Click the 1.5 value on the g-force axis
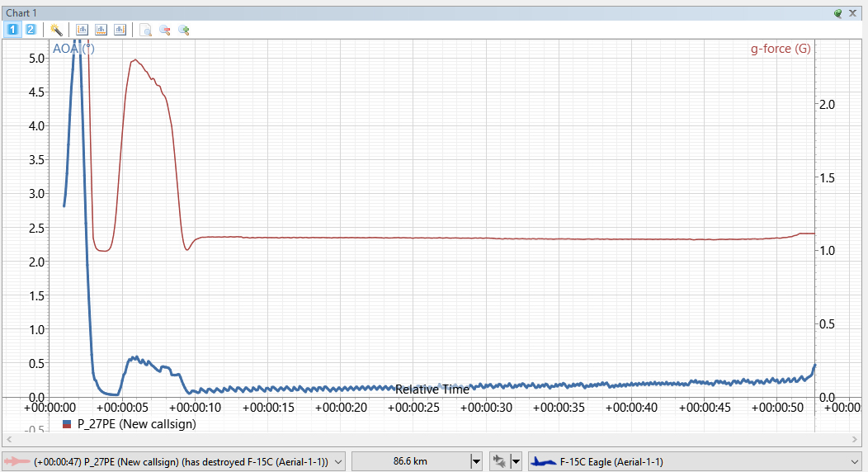The width and height of the screenshot is (868, 472). [x=827, y=178]
